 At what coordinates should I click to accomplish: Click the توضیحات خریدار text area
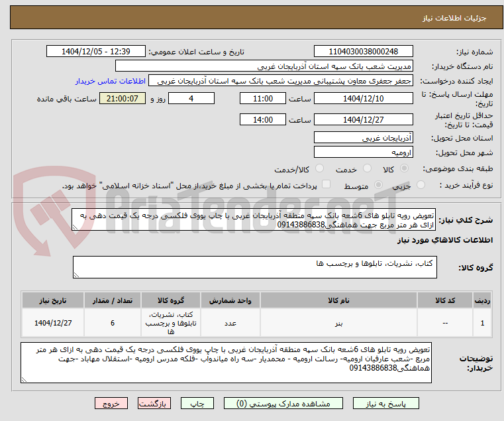227,363
